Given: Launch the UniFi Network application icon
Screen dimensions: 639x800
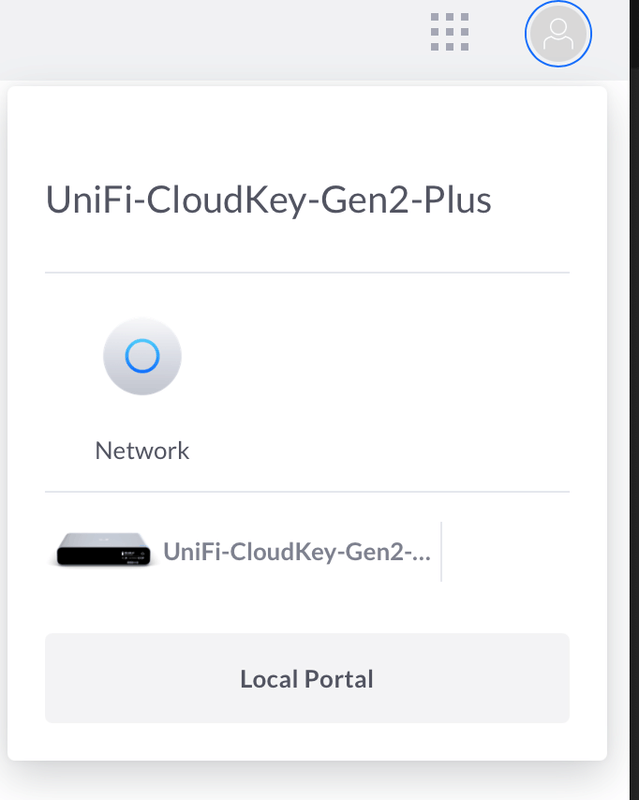Looking at the screenshot, I should click(x=142, y=355).
